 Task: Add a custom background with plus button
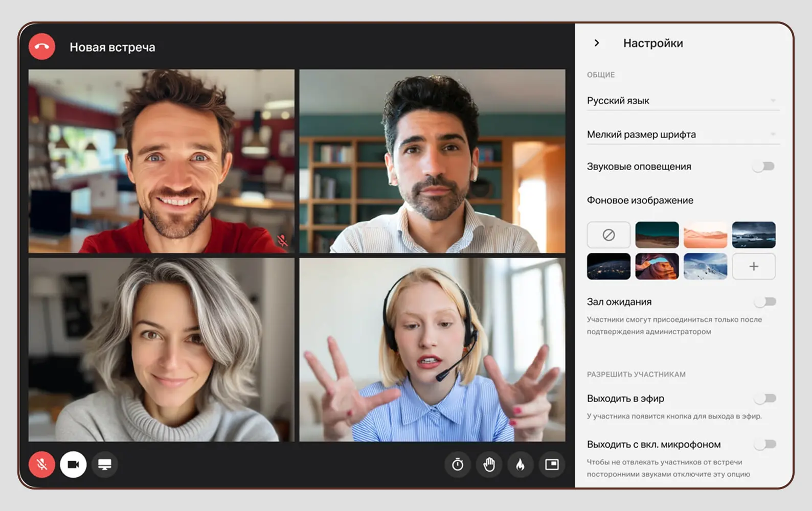754,266
